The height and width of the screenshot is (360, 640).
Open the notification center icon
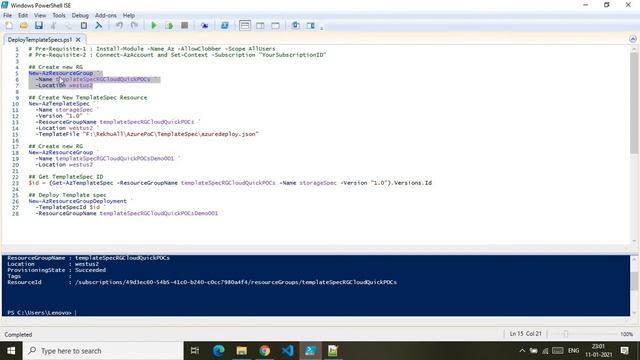click(624, 351)
